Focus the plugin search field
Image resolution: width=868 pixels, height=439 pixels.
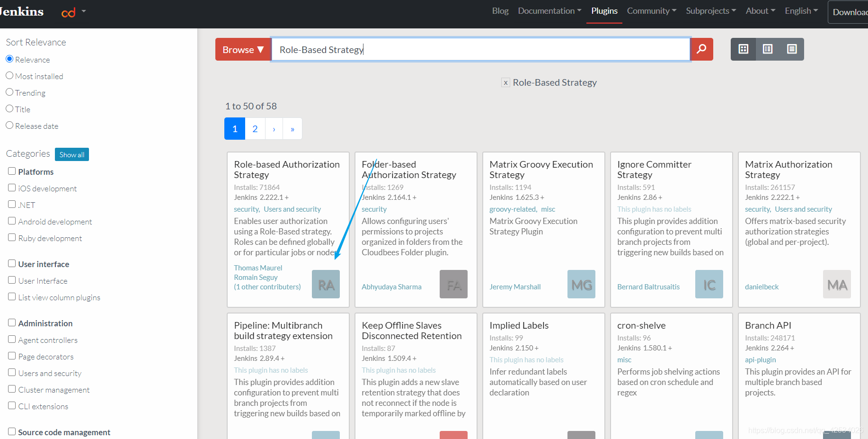480,49
